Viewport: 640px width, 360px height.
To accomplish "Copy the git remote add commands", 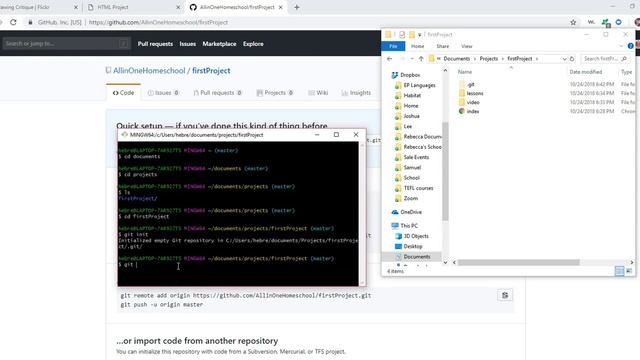I will coord(505,295).
